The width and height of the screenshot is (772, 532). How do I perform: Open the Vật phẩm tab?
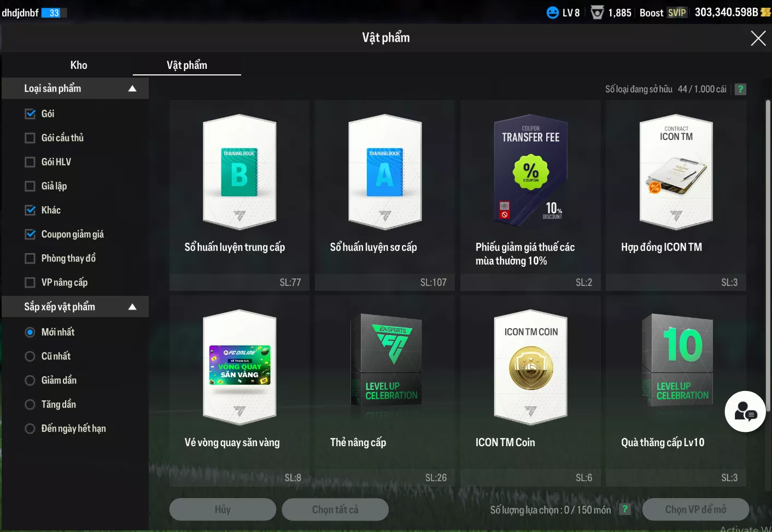[186, 65]
